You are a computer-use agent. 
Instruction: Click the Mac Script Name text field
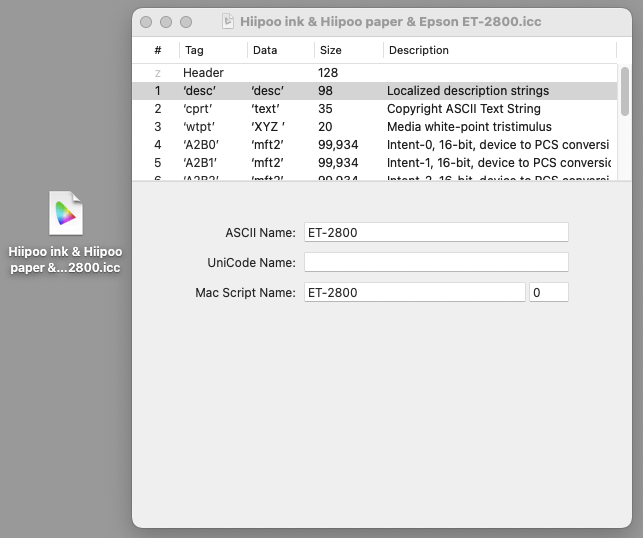415,292
